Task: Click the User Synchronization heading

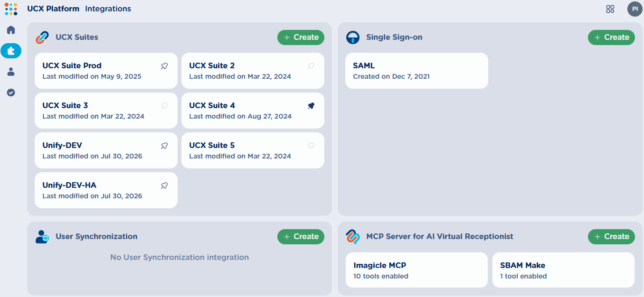Action: [x=96, y=237]
